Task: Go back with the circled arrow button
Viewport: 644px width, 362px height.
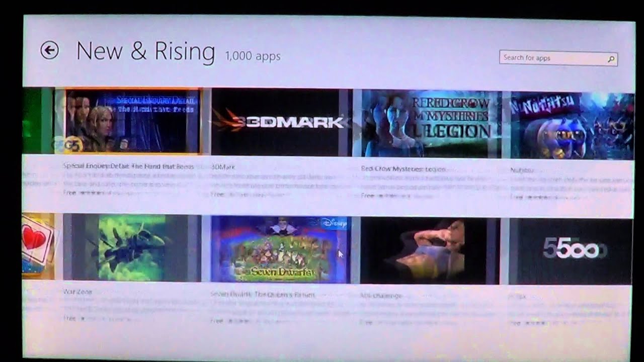Action: pyautogui.click(x=49, y=50)
